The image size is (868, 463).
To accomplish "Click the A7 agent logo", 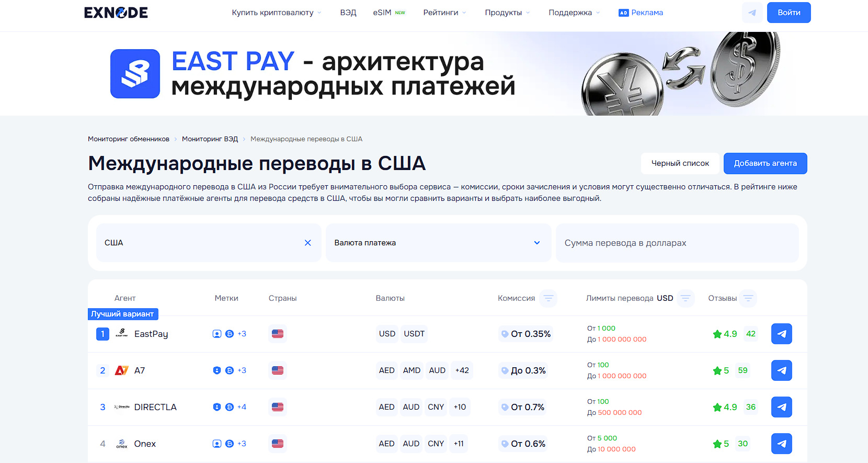I will click(122, 370).
